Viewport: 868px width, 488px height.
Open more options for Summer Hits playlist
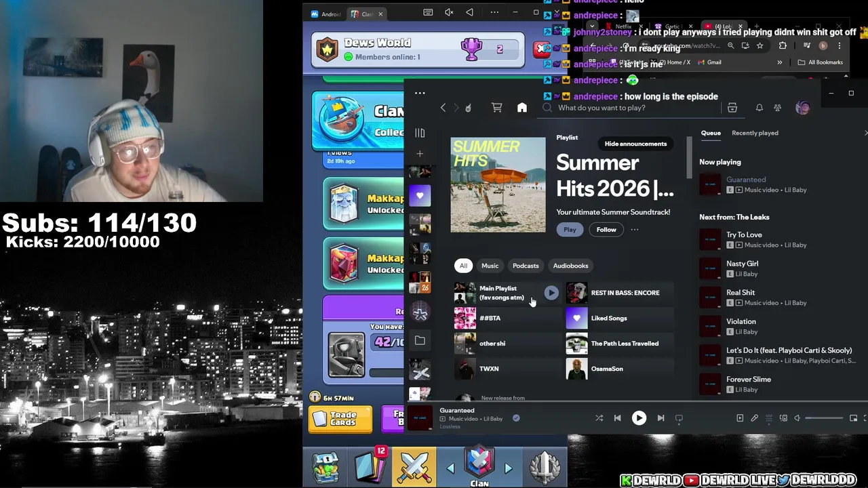[635, 230]
